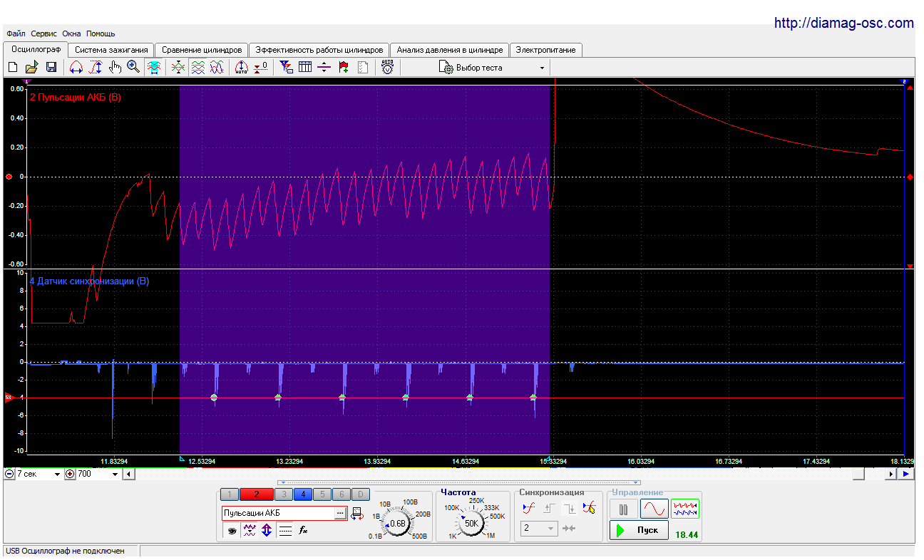
Task: Click the stacked colored waveforms icon
Action: point(198,67)
